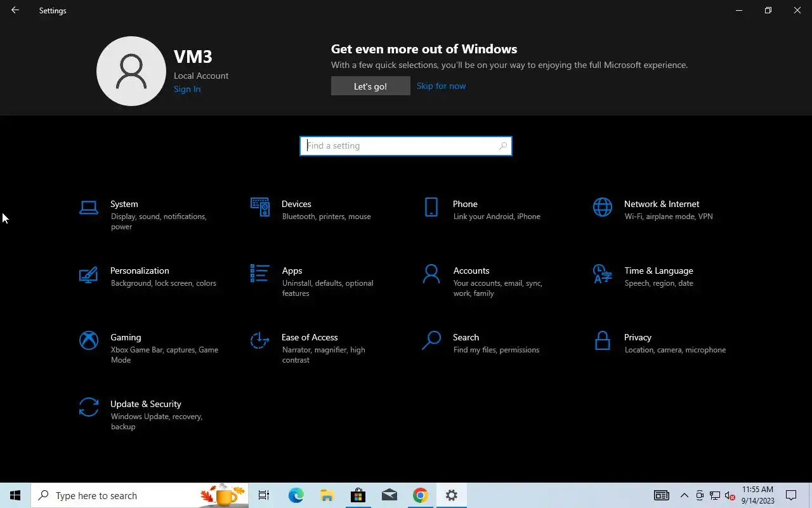
Task: Click the VM3 user avatar picture
Action: tap(131, 71)
